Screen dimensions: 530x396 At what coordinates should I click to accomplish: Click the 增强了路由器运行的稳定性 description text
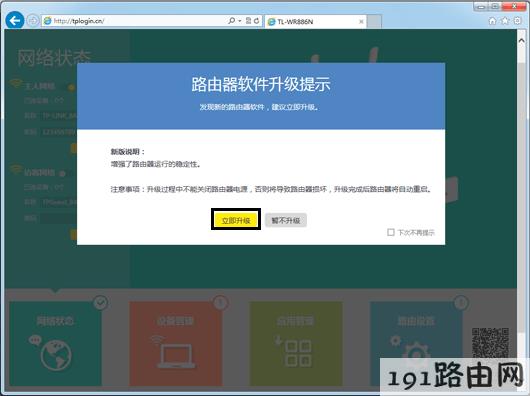(x=155, y=165)
